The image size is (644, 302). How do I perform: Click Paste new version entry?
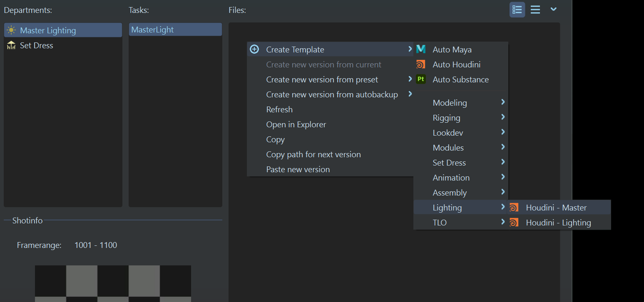(298, 169)
